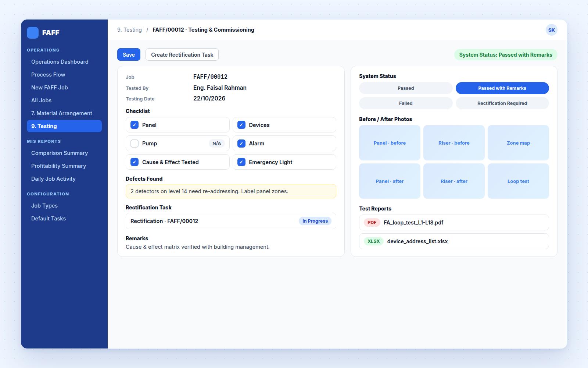The width and height of the screenshot is (588, 368).
Task: Toggle the Emergency Light checkbox
Action: 241,162
